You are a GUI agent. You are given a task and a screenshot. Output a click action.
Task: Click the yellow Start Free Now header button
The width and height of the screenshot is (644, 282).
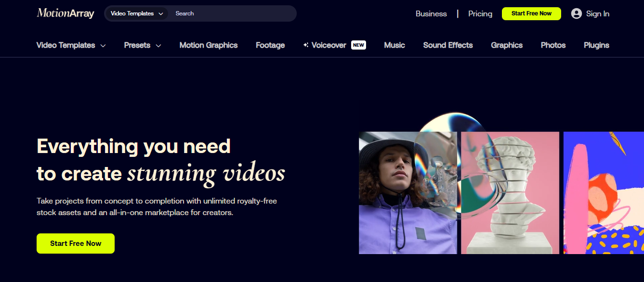point(531,13)
